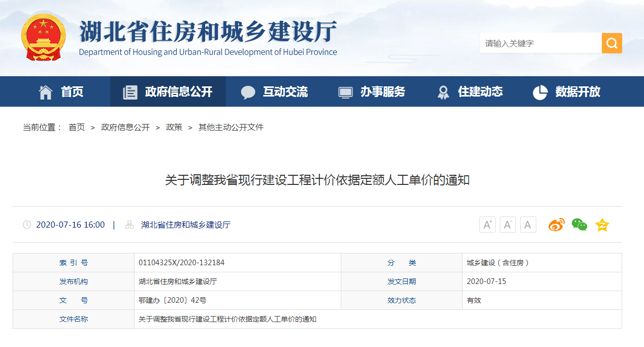Reset font size with the A control
Viewport: 644px width, 347px height.
[528, 224]
